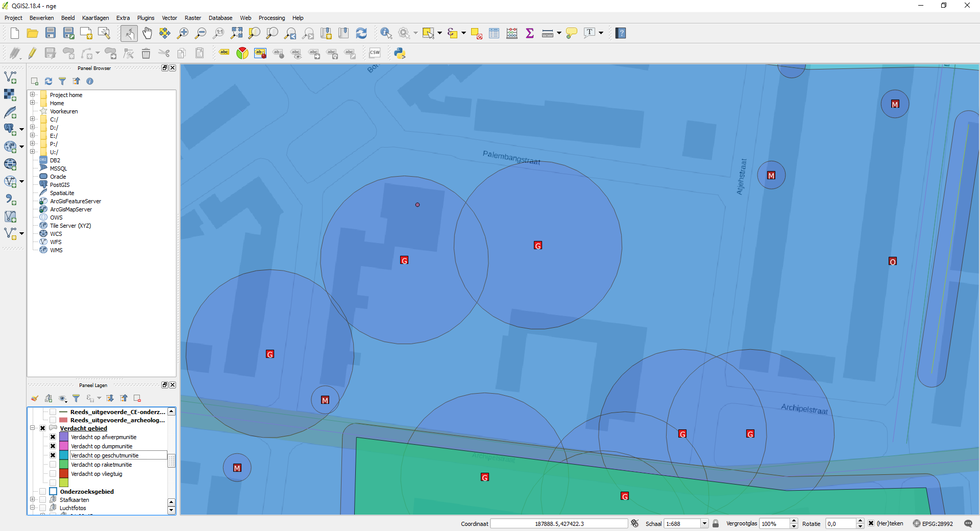Open the Help contents icon

(x=621, y=33)
